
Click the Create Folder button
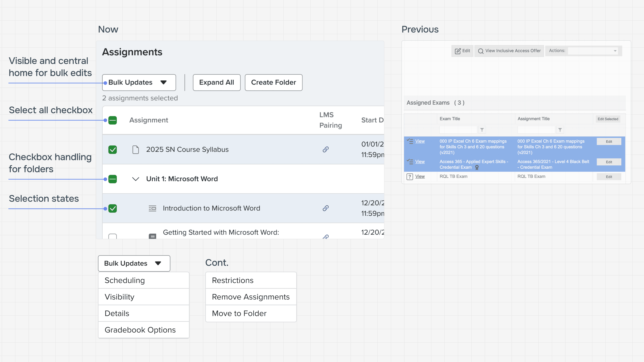click(274, 82)
